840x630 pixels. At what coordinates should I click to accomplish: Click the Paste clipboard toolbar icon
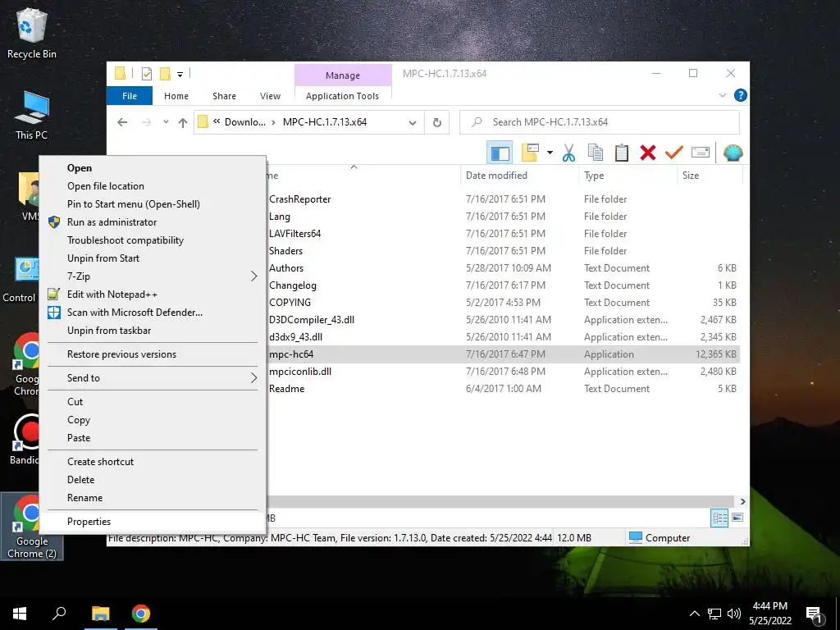(622, 153)
